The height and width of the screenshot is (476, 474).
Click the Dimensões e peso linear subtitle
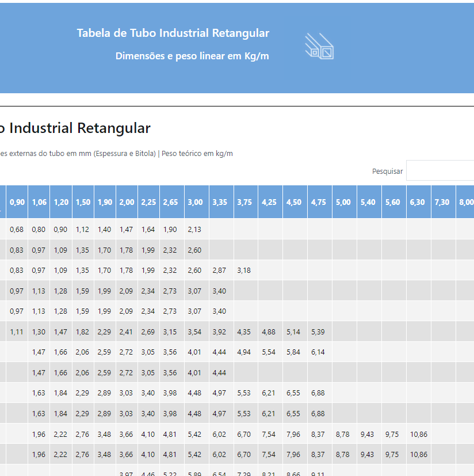pyautogui.click(x=192, y=56)
